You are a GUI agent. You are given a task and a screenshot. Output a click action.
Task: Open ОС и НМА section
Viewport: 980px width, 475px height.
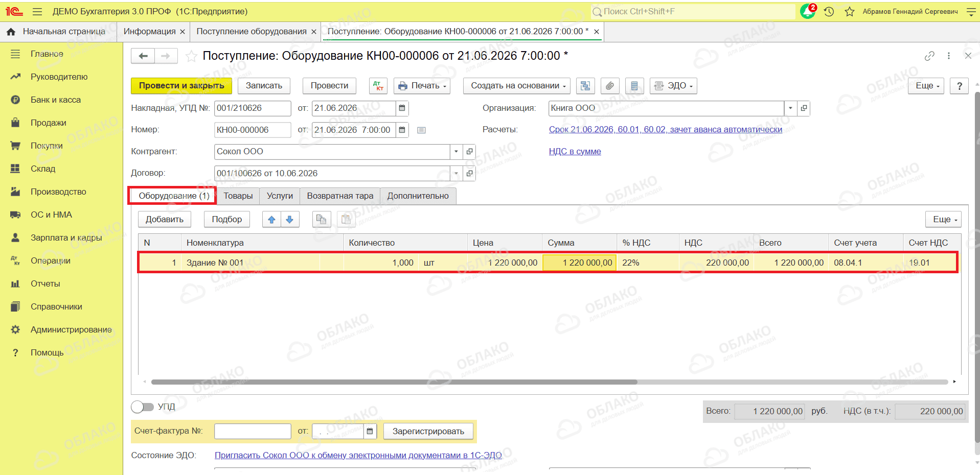click(x=51, y=215)
